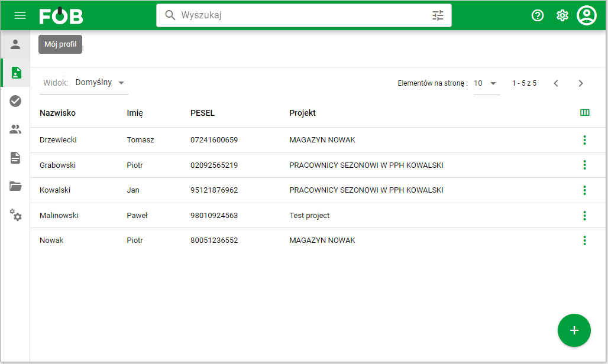Click PESEL 02092565219
The image size is (608, 364).
click(x=214, y=165)
